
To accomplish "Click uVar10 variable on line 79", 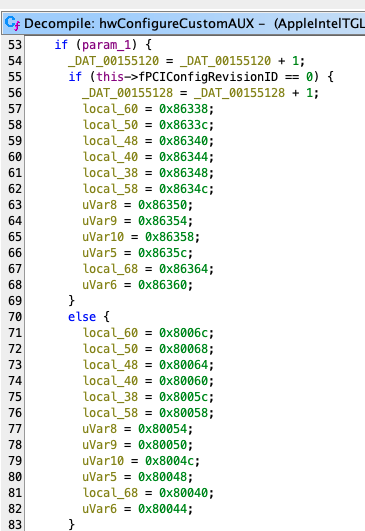I will 103,461.
